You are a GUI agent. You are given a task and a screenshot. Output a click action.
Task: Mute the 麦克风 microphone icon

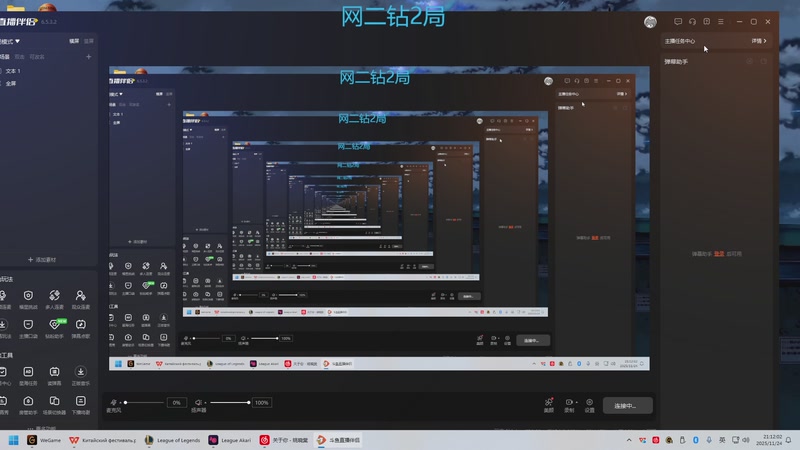(113, 403)
